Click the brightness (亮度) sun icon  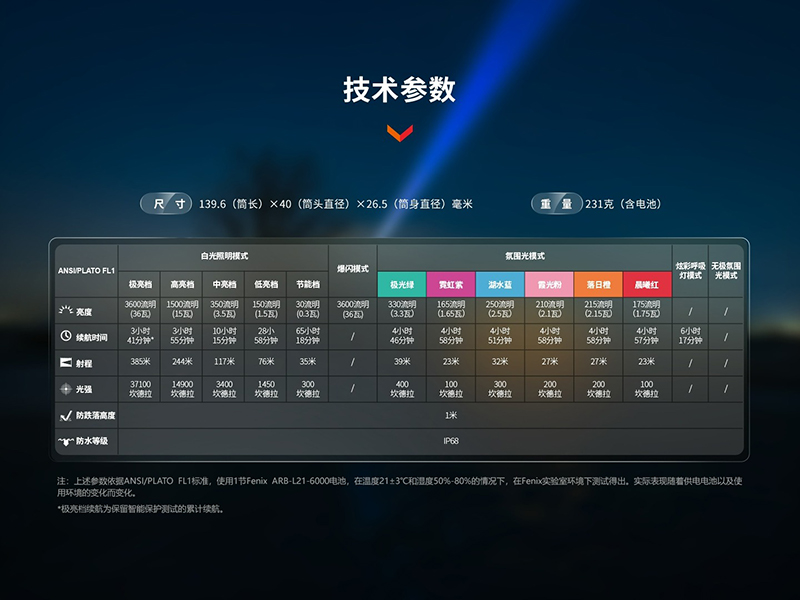tap(66, 311)
